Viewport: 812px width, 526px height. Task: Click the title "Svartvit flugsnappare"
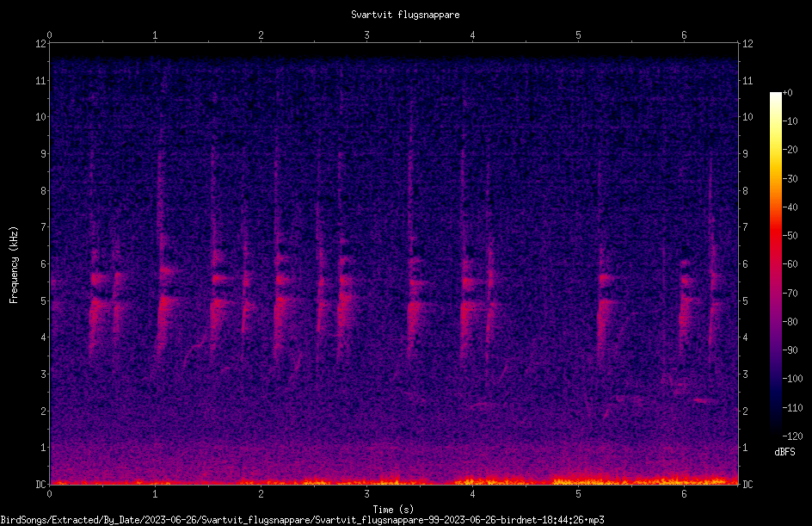coord(405,15)
